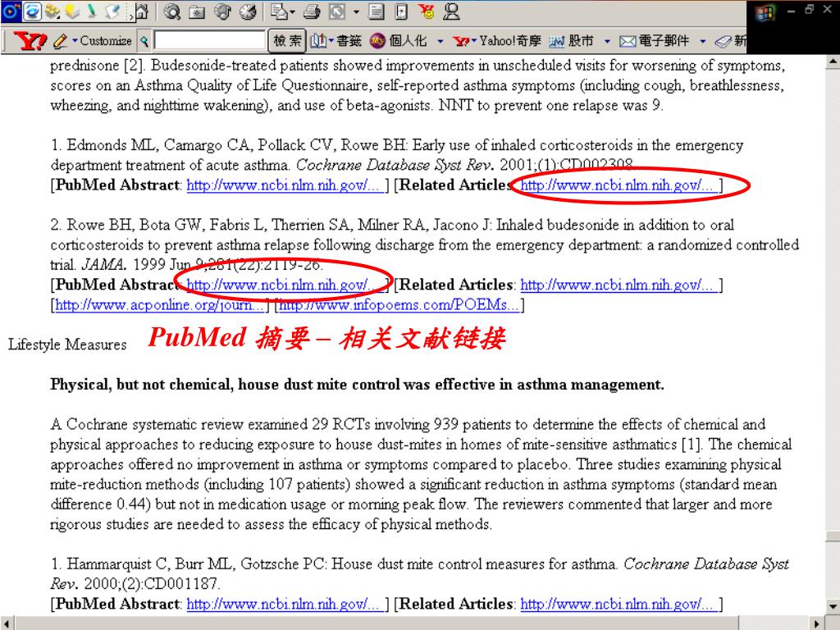This screenshot has height=630, width=840.
Task: Click the 檢索 search button
Action: pos(286,41)
